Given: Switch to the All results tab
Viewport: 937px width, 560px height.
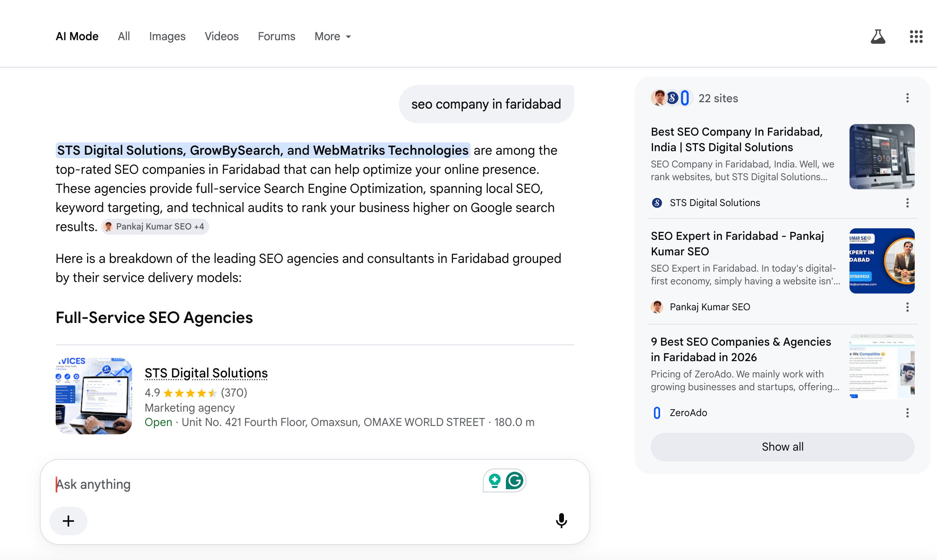Looking at the screenshot, I should click(124, 36).
